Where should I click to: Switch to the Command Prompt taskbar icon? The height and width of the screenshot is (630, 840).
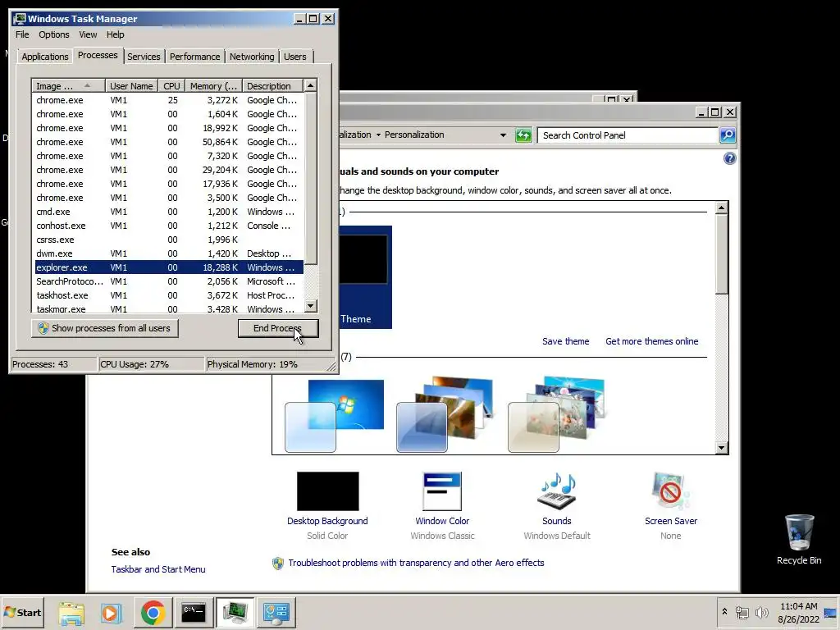click(x=194, y=612)
